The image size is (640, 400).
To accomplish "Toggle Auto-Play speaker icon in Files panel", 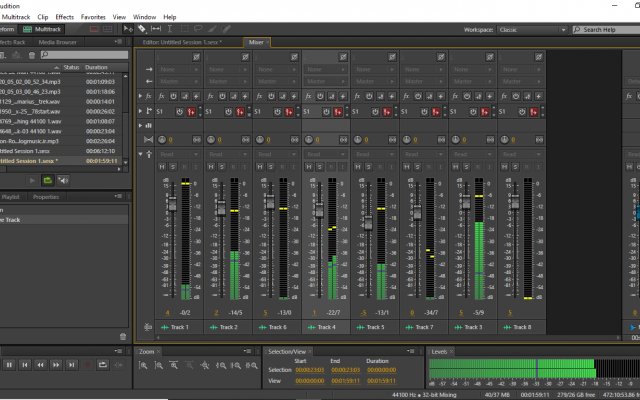I will point(63,180).
